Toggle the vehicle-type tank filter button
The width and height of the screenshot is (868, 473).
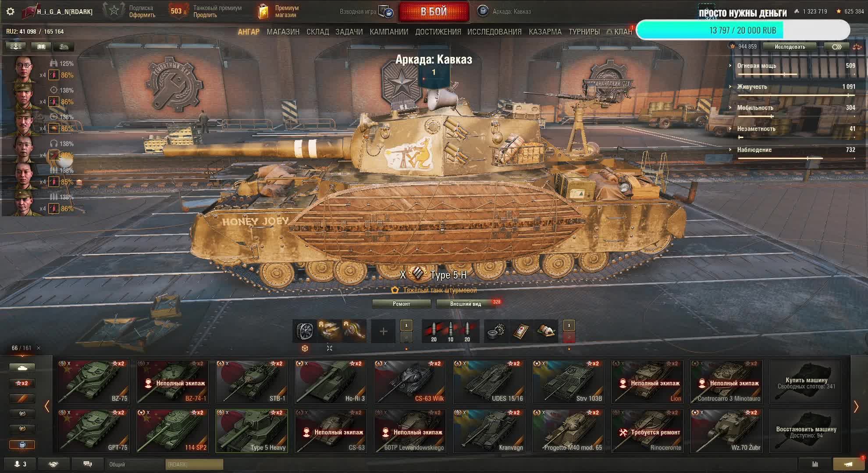(x=22, y=368)
